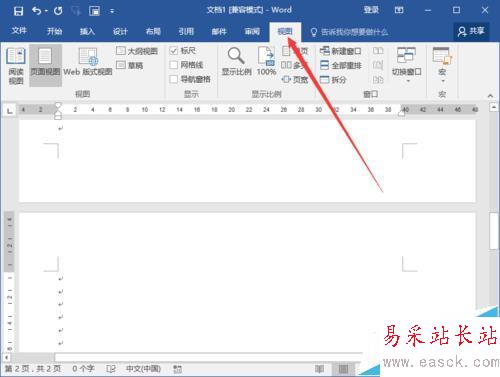This screenshot has height=377, width=500.
Task: Go to the 布局 tab
Action: (153, 31)
